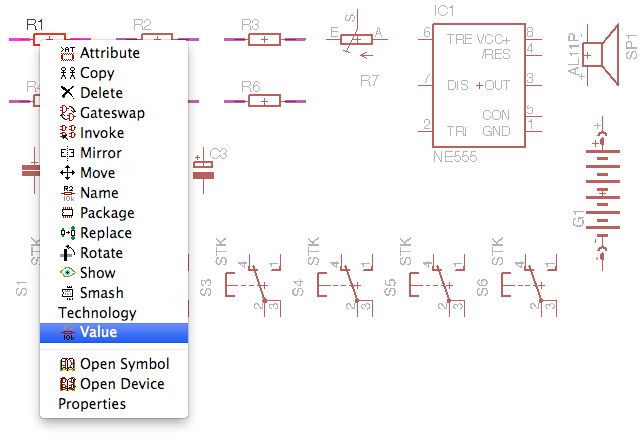Screen dimensions: 640x442
Task: Select Replace in the context menu
Action: (x=106, y=233)
